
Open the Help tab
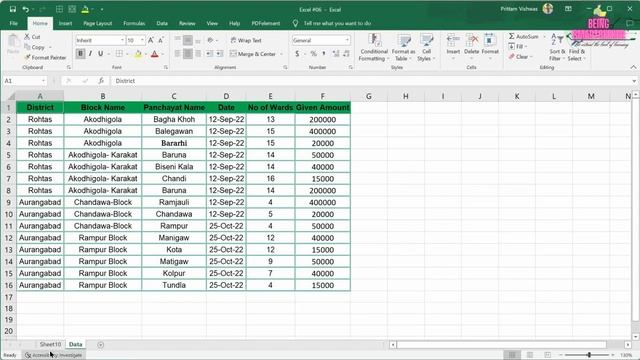click(x=234, y=23)
